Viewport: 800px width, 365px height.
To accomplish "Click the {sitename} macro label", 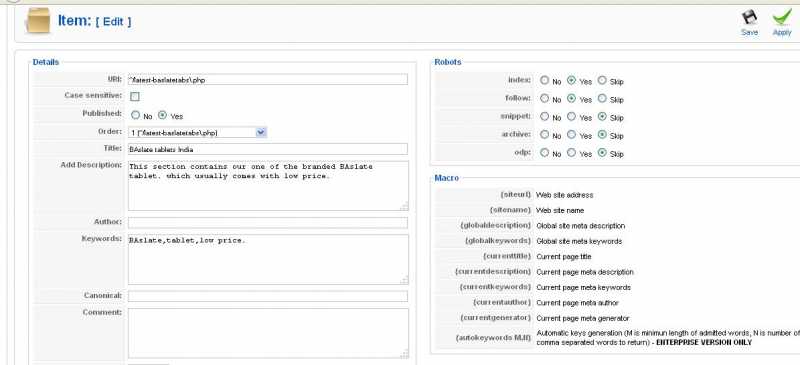I will coord(511,210).
